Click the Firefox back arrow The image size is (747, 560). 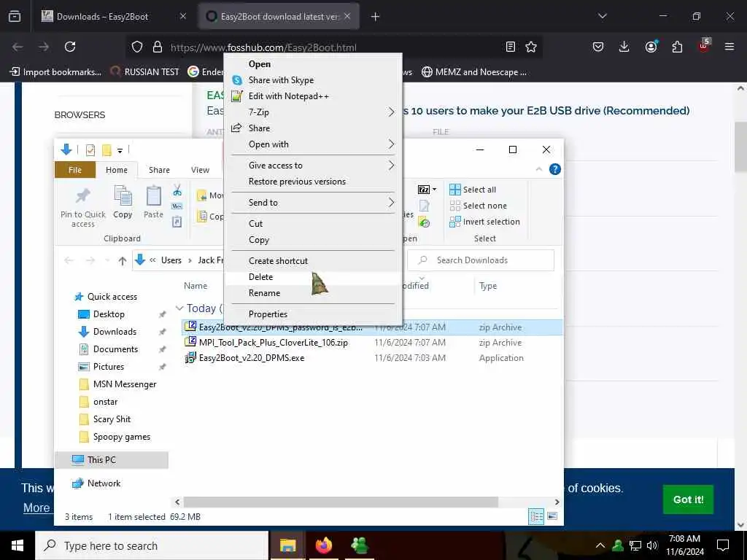(x=18, y=47)
